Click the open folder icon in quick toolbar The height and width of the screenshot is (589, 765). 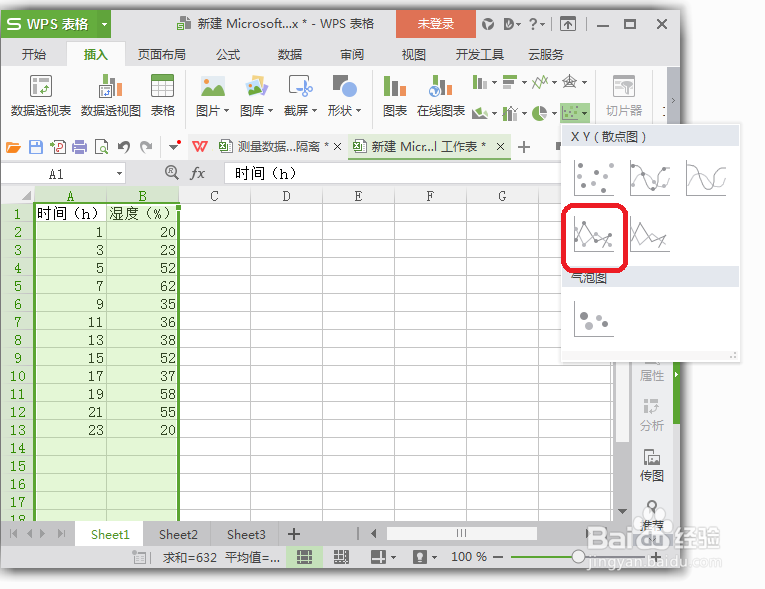click(13, 147)
